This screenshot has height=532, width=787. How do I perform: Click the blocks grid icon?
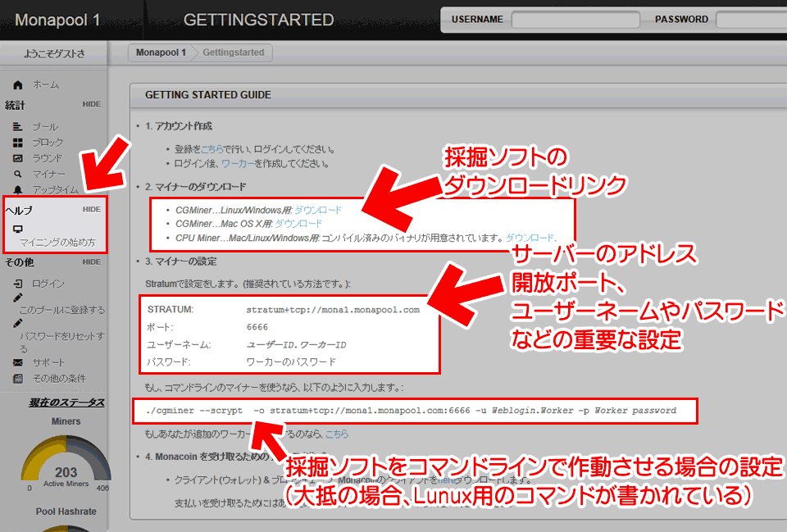click(x=17, y=143)
